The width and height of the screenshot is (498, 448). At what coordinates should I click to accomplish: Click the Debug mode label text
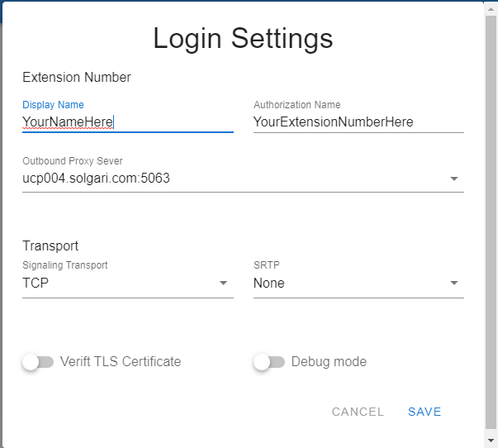tap(329, 362)
